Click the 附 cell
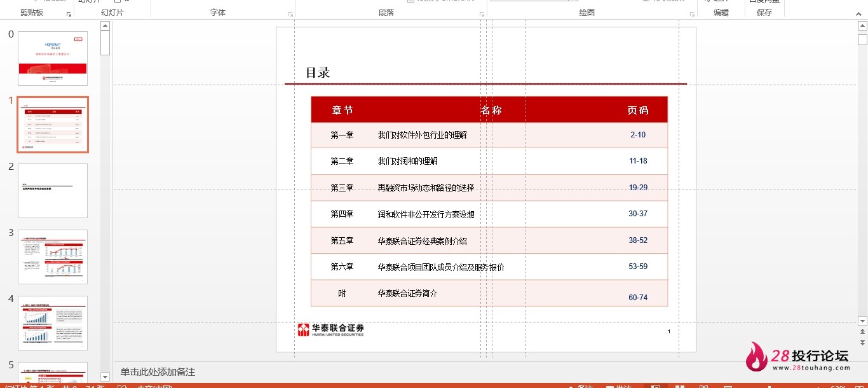 [342, 293]
